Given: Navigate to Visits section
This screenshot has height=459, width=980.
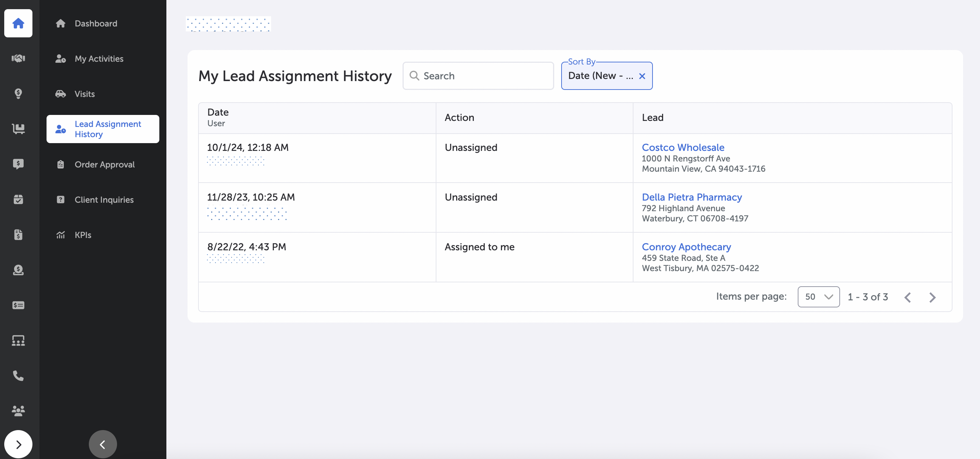Looking at the screenshot, I should pyautogui.click(x=103, y=93).
